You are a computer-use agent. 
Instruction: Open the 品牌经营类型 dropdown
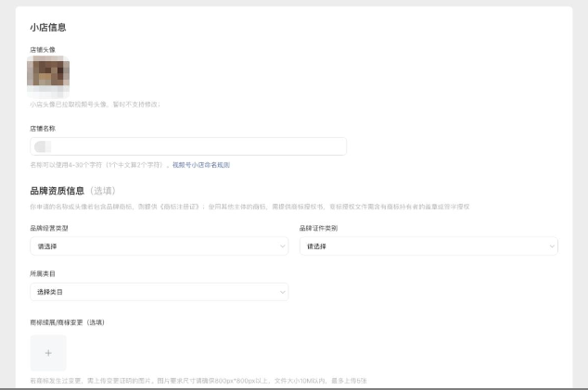pyautogui.click(x=159, y=246)
